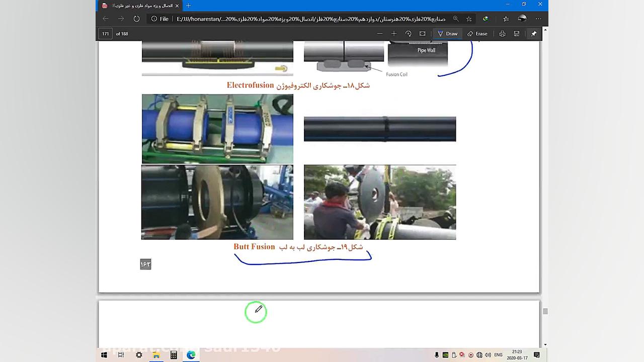Mute the microphone from the system tray
This screenshot has width=644, height=362.
point(437,355)
